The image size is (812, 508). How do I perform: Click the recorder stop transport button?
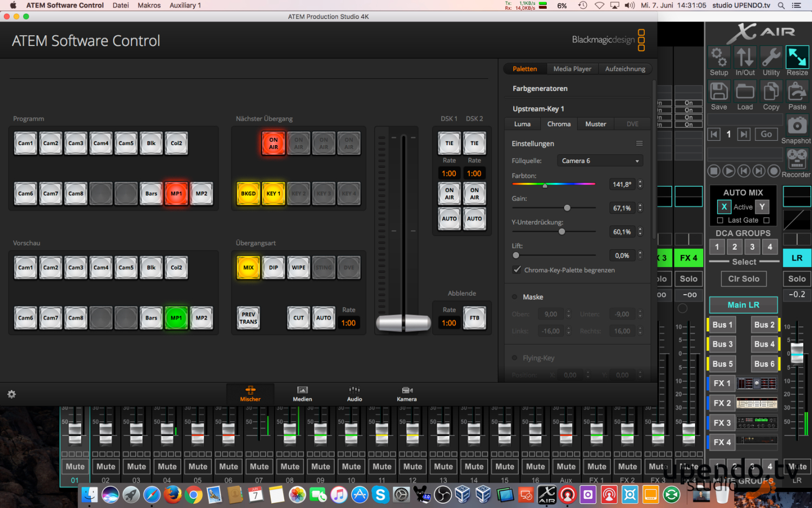tap(714, 171)
